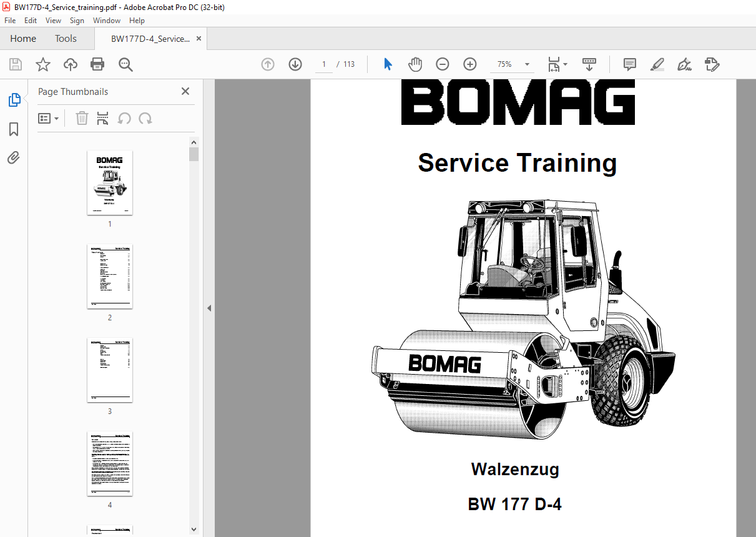Screen dimensions: 756x537
Task: Click thumbnails scrollbar up arrow
Action: 194,142
